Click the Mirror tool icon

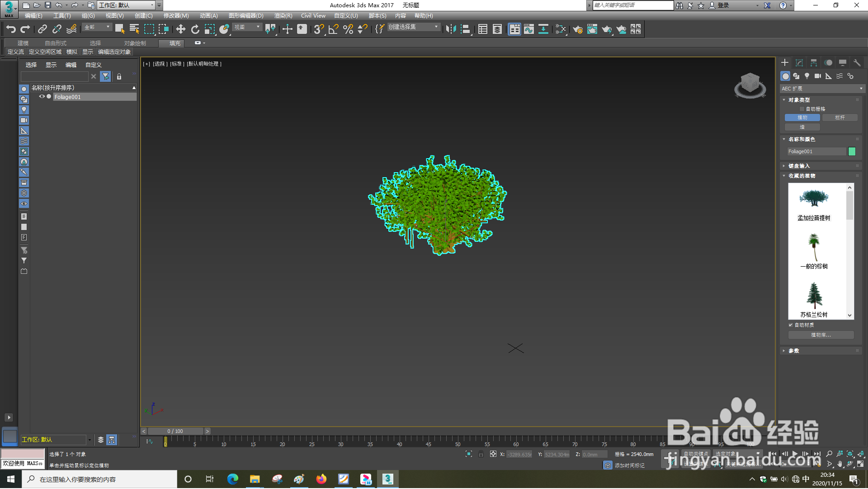tap(450, 29)
